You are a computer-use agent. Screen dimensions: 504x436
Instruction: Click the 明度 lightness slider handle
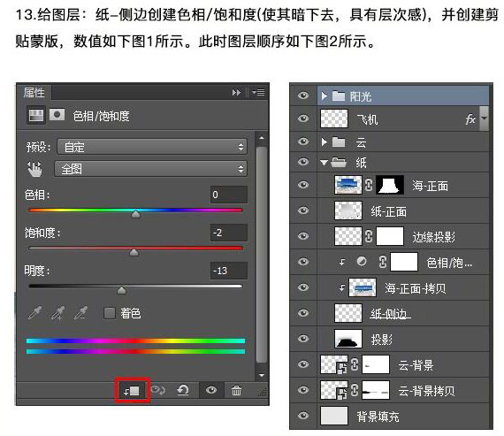tap(121, 291)
